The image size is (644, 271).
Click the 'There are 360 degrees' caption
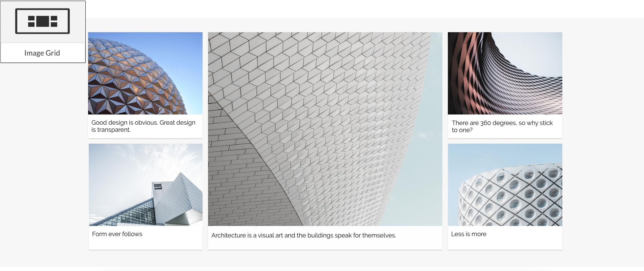pos(502,126)
